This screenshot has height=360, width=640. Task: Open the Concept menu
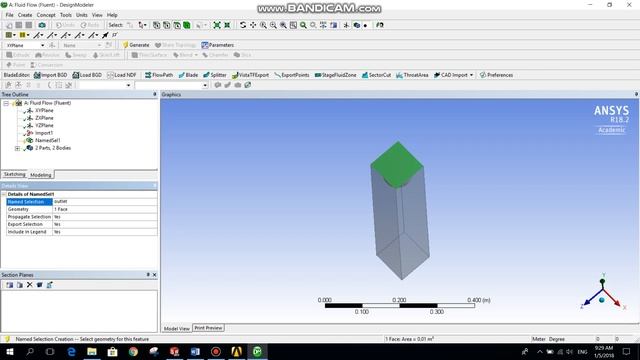(46, 15)
